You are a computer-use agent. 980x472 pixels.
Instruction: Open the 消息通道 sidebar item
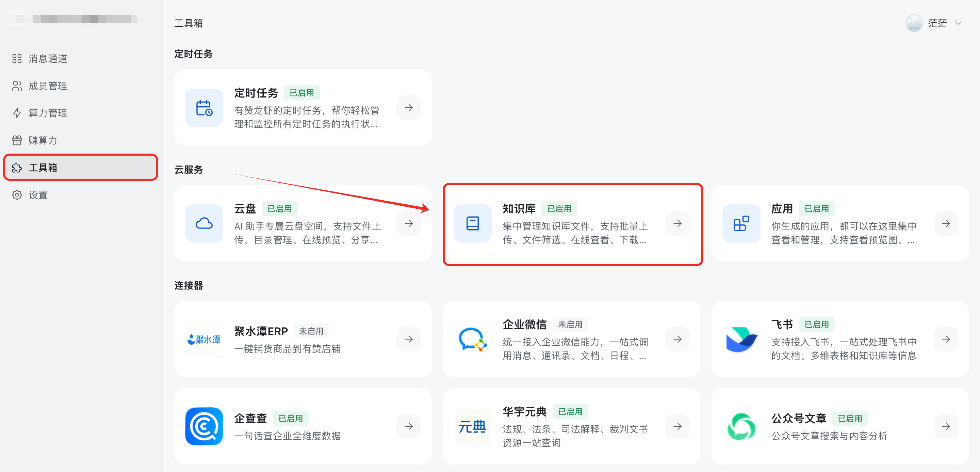tap(81, 59)
